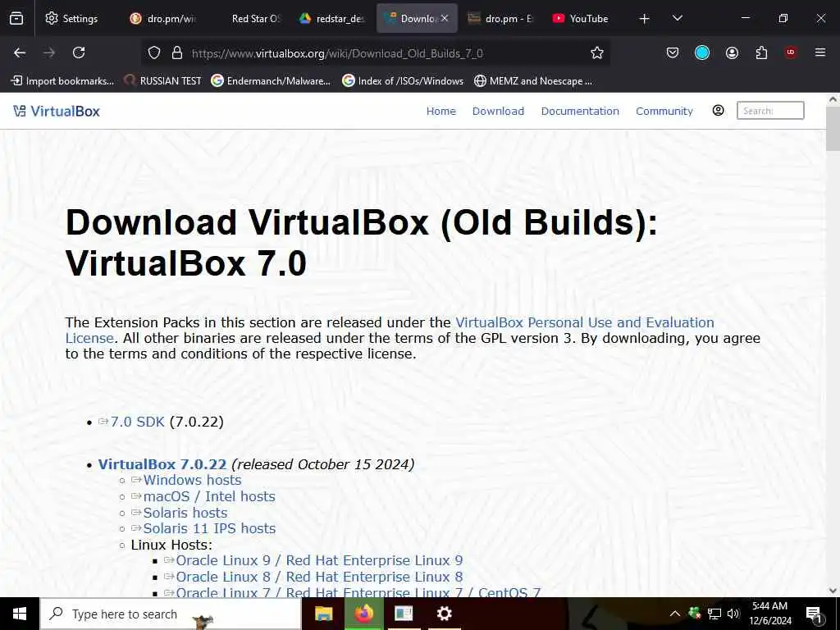Click VirtualBox site user account icon
The height and width of the screenshot is (630, 840).
719,111
